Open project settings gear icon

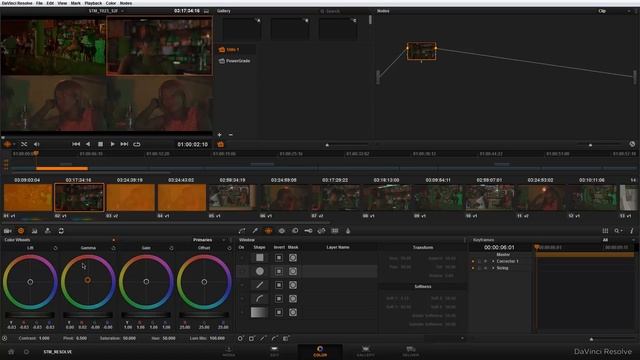click(27, 351)
